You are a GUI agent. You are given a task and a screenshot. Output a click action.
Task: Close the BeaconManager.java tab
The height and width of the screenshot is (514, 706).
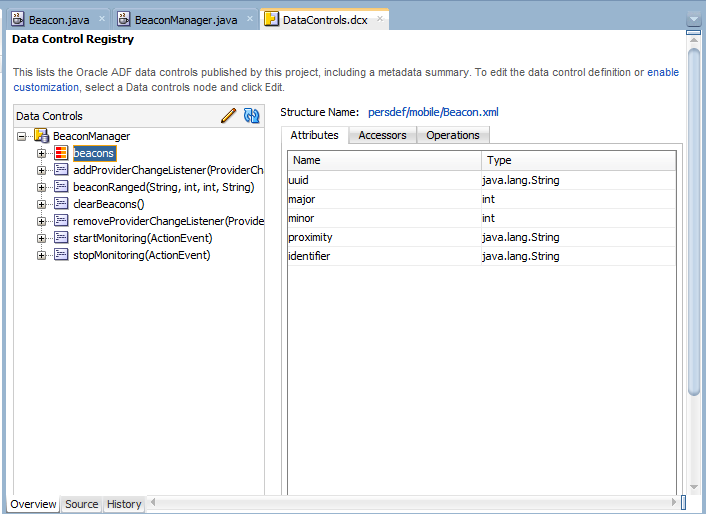tap(249, 18)
